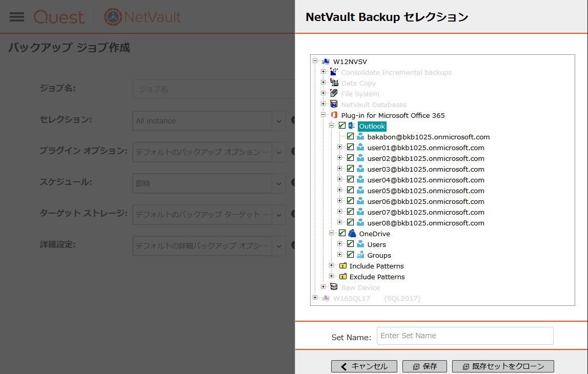This screenshot has height=374, width=588.
Task: Expand the user01 mailbox node
Action: click(339, 147)
